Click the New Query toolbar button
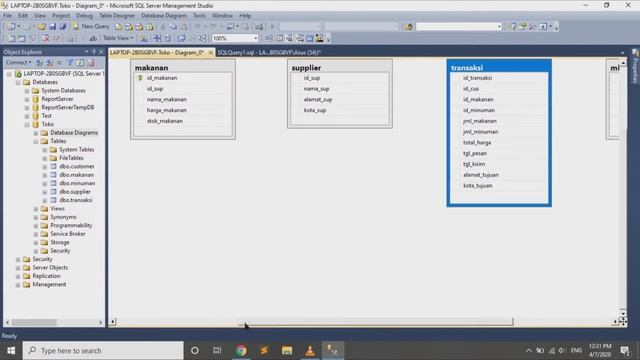The width and height of the screenshot is (640, 360). pos(91,26)
